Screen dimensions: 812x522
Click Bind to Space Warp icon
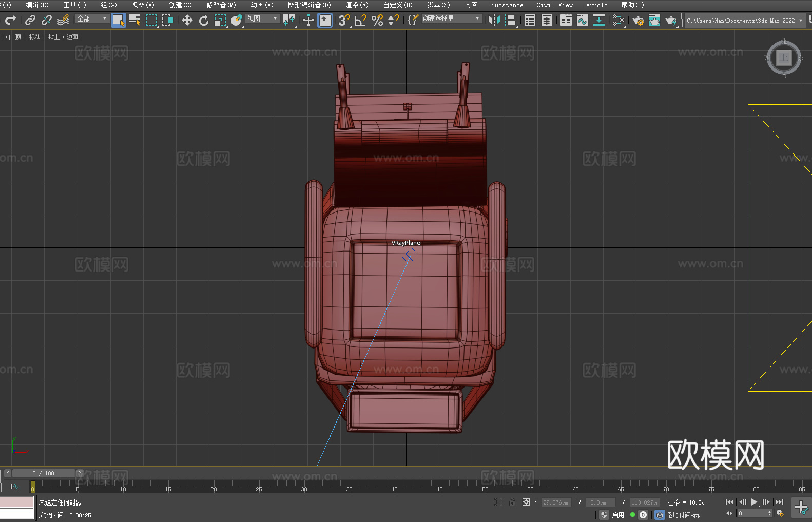63,20
